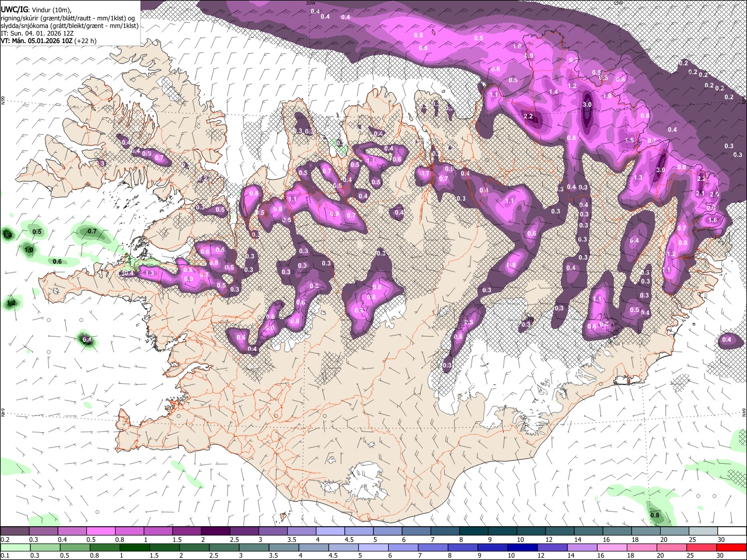Click snow legend swatch between 0.2 and 0.3
Image resolution: width=747 pixels, height=560 pixels.
pyautogui.click(x=15, y=531)
